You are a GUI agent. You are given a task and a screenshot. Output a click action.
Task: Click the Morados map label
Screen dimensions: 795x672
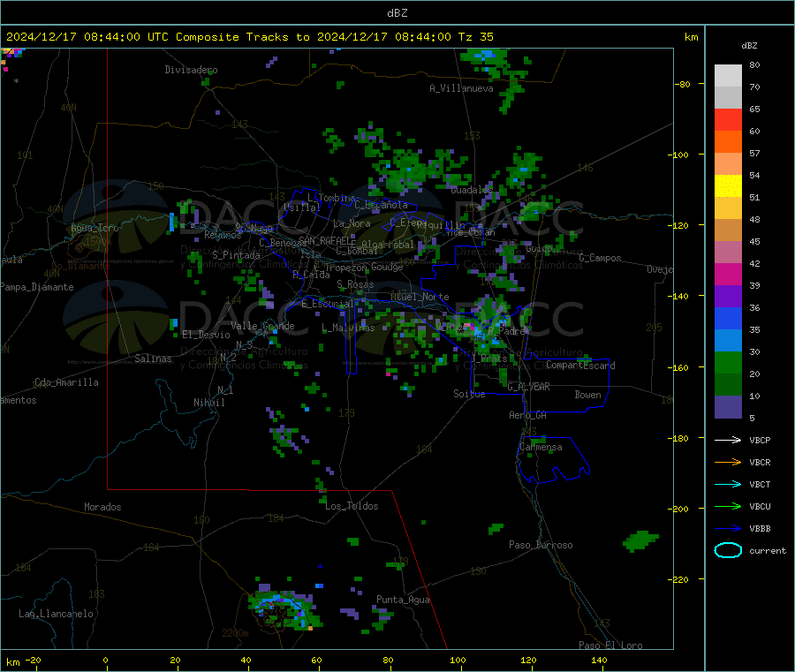102,507
